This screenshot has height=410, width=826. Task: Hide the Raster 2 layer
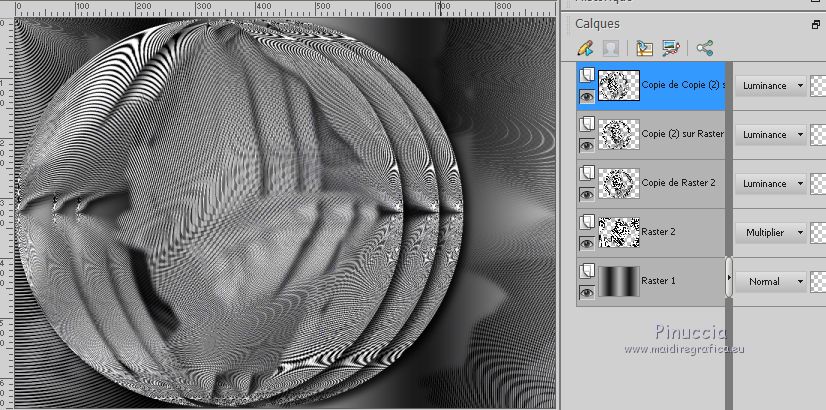pos(587,243)
